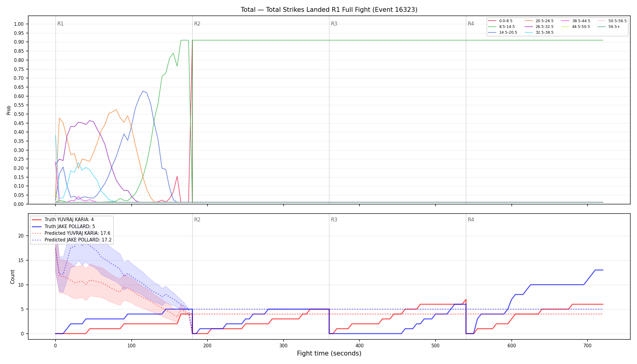Click the R4 round label in count chart
This screenshot has height=364, width=637.
pos(471,220)
